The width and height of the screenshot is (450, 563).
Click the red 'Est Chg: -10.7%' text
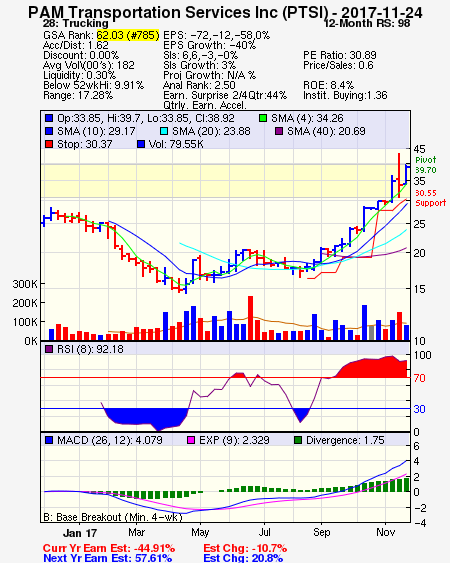(245, 548)
